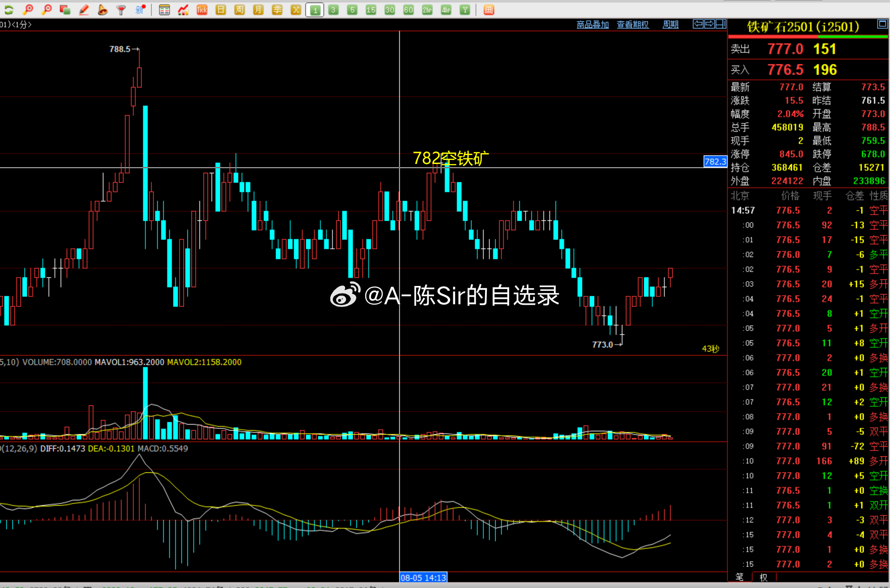890x588 pixels.
Task: Click the 卖出 ask price 777.0
Action: point(785,49)
